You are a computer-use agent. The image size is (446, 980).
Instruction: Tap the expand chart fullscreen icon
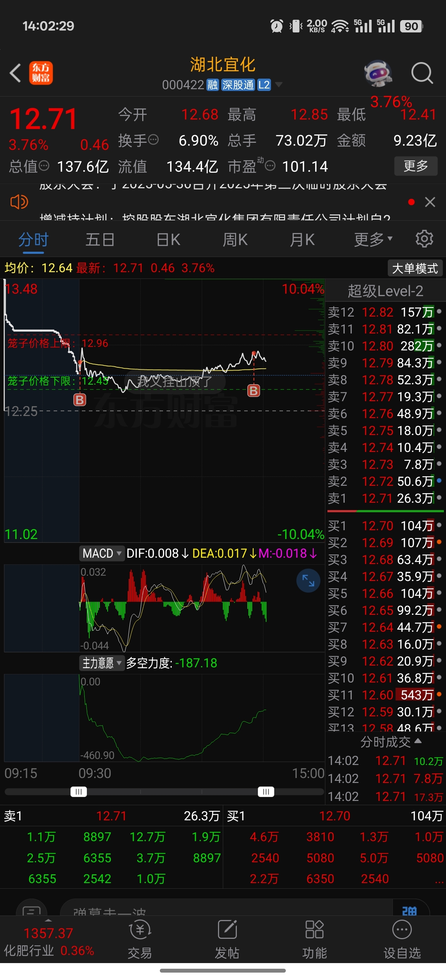click(308, 581)
